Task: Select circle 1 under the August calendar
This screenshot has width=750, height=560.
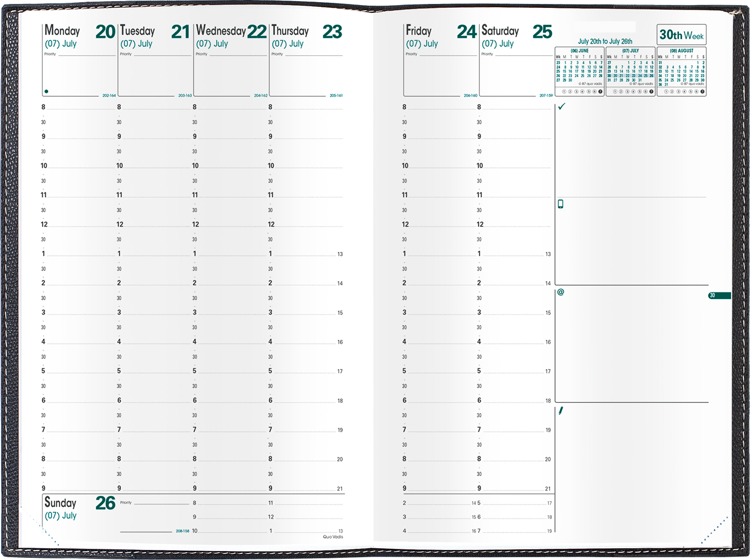Action: (x=666, y=91)
